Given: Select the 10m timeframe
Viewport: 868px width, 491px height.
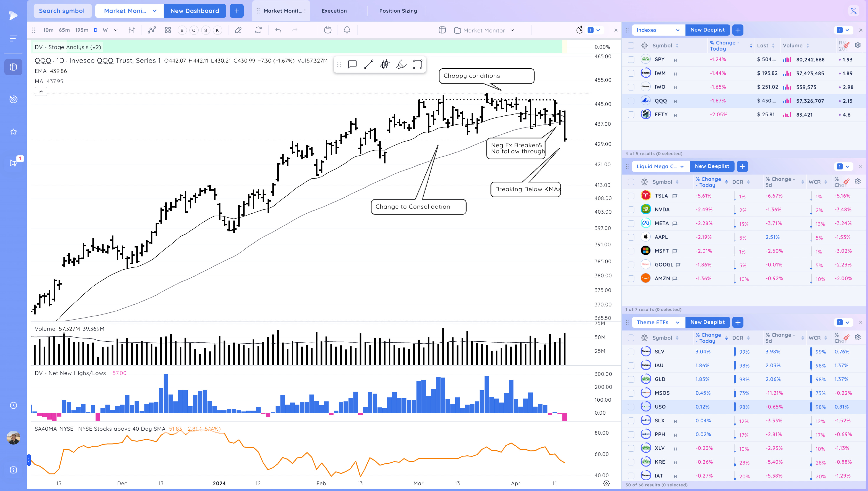Looking at the screenshot, I should point(48,30).
